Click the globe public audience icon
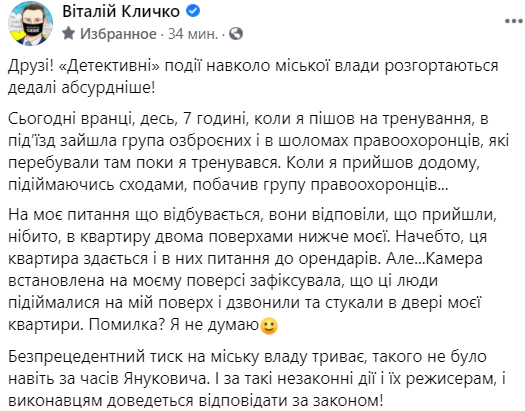Viewport: 525px width, 411px height. [x=236, y=33]
